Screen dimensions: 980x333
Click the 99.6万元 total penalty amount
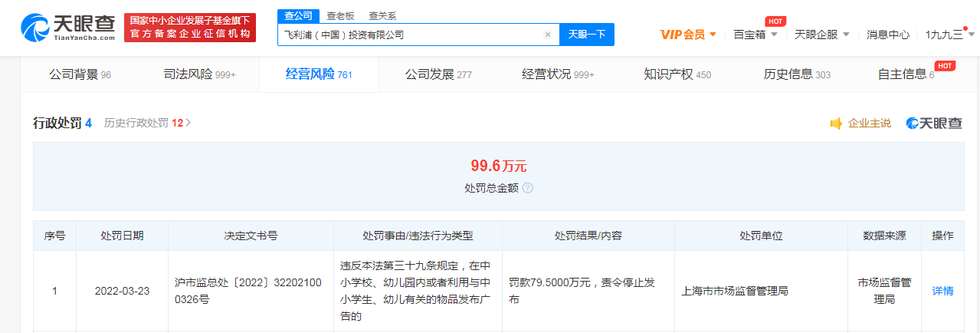(499, 166)
